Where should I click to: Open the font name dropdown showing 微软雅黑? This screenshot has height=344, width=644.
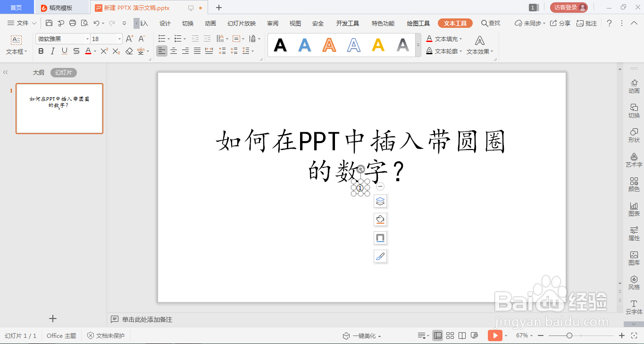tap(87, 38)
